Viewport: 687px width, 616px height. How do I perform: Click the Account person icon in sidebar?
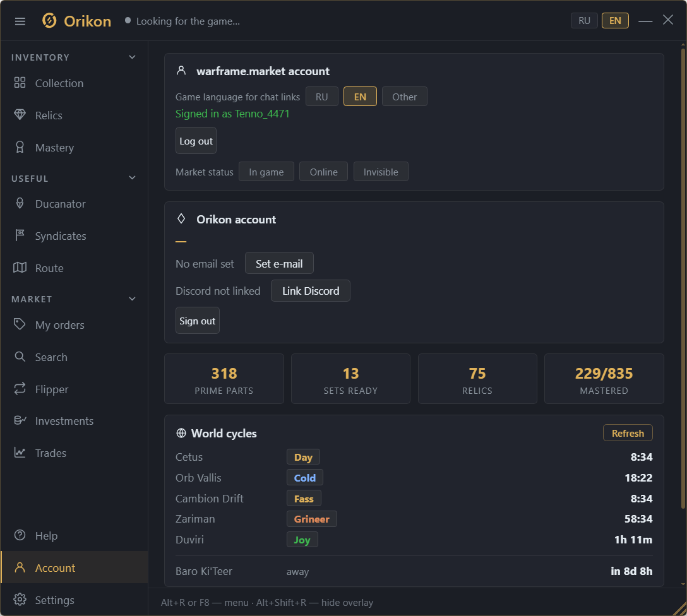pos(20,567)
